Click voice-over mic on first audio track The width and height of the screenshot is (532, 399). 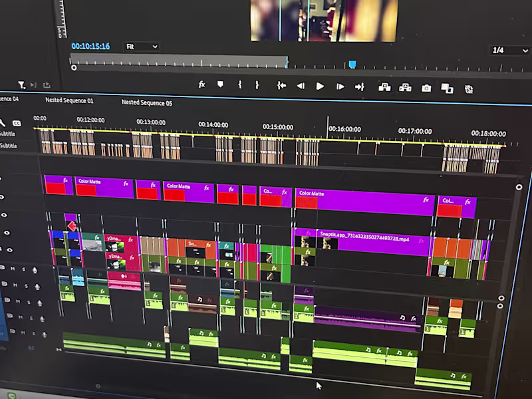(x=35, y=271)
